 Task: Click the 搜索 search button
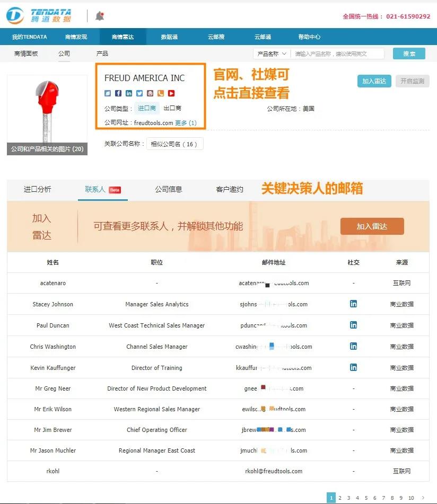pyautogui.click(x=409, y=54)
